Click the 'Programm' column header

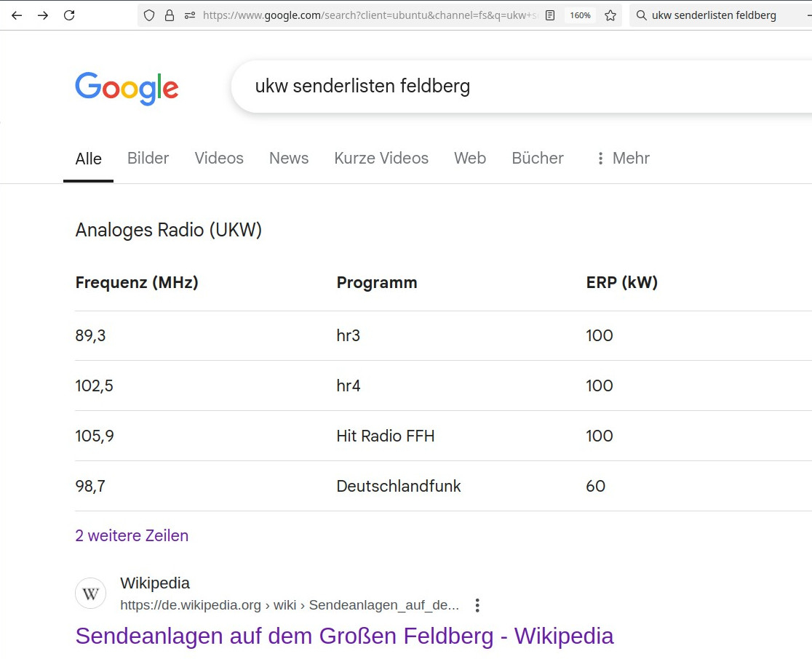coord(377,283)
